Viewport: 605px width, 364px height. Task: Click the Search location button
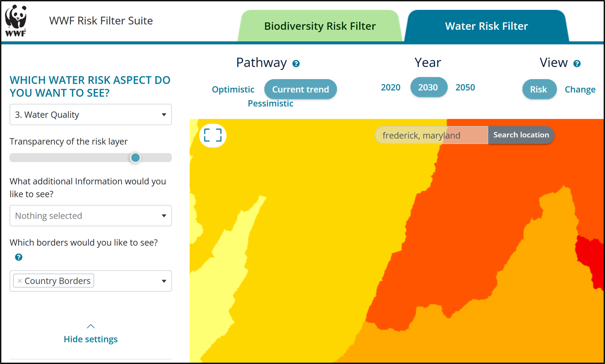tap(520, 135)
